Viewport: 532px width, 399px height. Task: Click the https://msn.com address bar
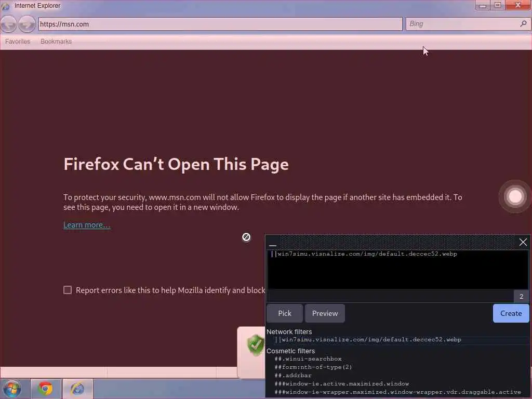220,24
